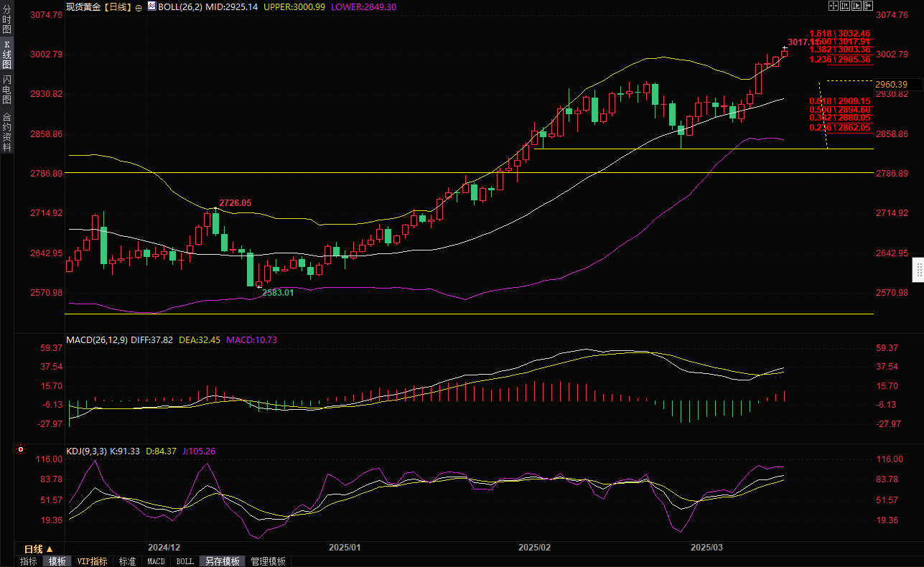Image resolution: width=924 pixels, height=567 pixels.
Task: Open the 日线 period selector
Action: pos(39,548)
